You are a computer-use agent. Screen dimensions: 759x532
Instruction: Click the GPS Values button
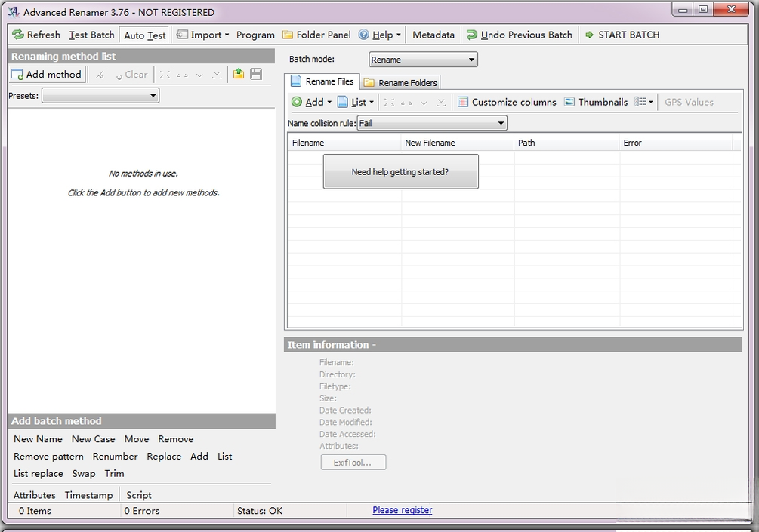pos(689,102)
